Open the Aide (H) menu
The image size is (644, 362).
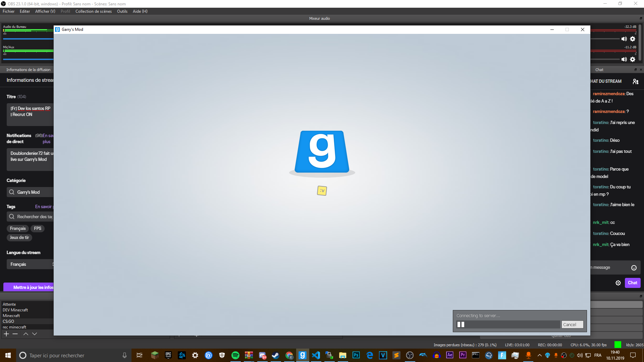point(140,11)
